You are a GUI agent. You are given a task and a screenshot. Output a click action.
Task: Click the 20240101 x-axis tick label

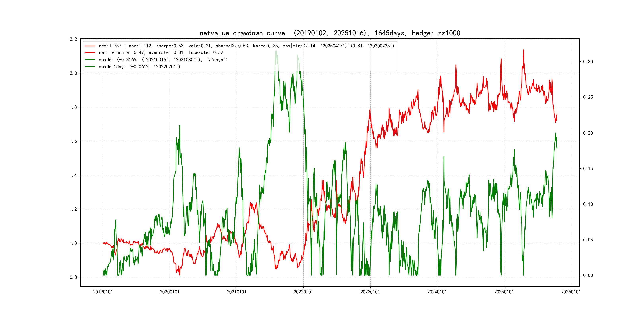point(437,292)
